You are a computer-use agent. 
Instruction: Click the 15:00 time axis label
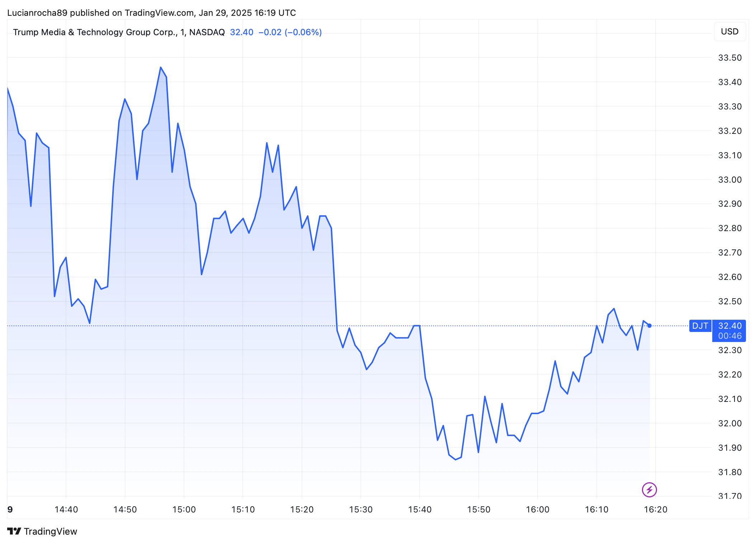184,510
